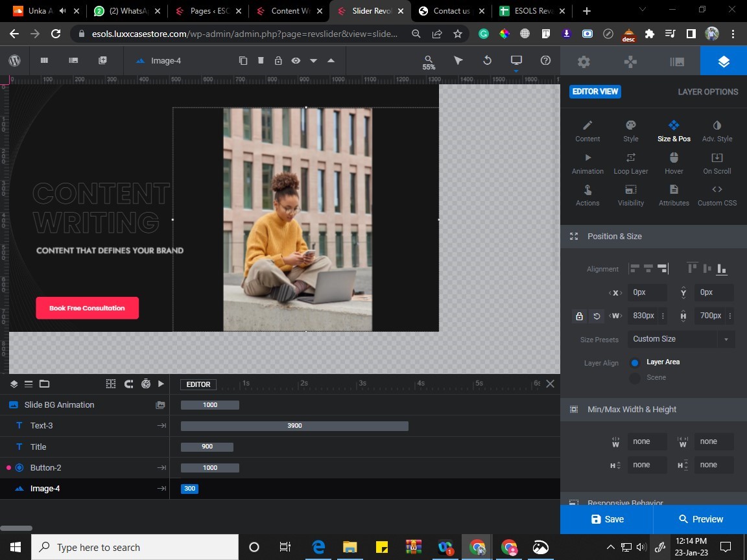This screenshot has width=747, height=560.
Task: Open the Adv. Style layer options
Action: coord(717,130)
